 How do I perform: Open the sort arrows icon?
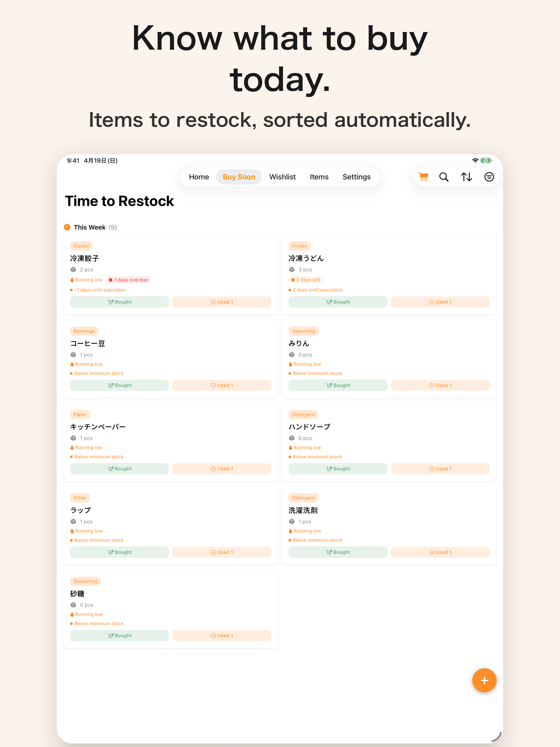click(466, 177)
